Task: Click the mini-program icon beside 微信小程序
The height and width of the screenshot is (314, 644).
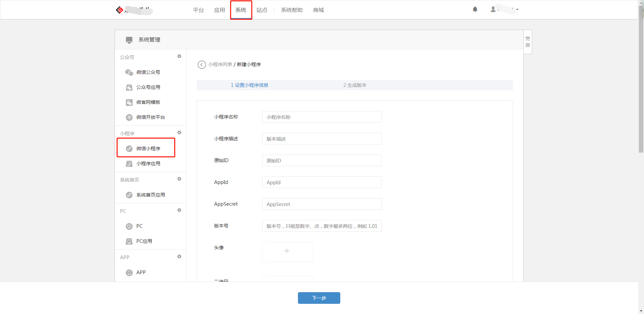Action: (x=129, y=148)
